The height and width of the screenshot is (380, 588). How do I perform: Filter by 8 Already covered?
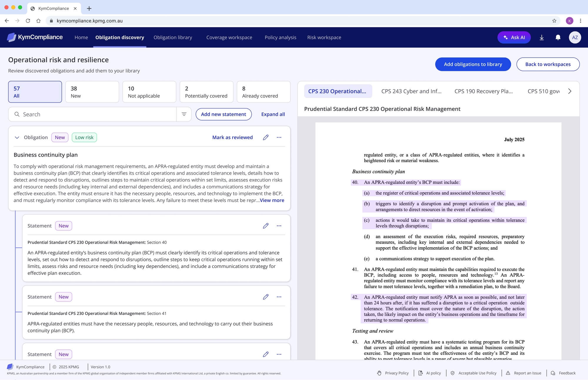263,92
